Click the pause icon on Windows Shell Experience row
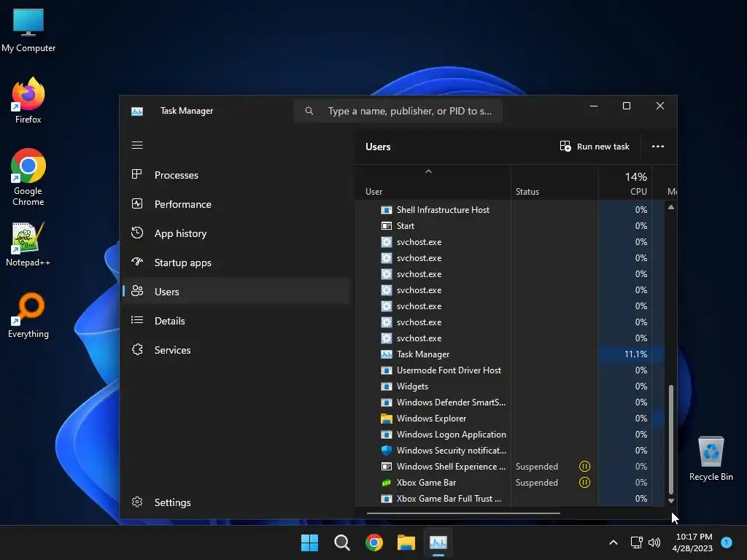The image size is (747, 560). pos(584,467)
